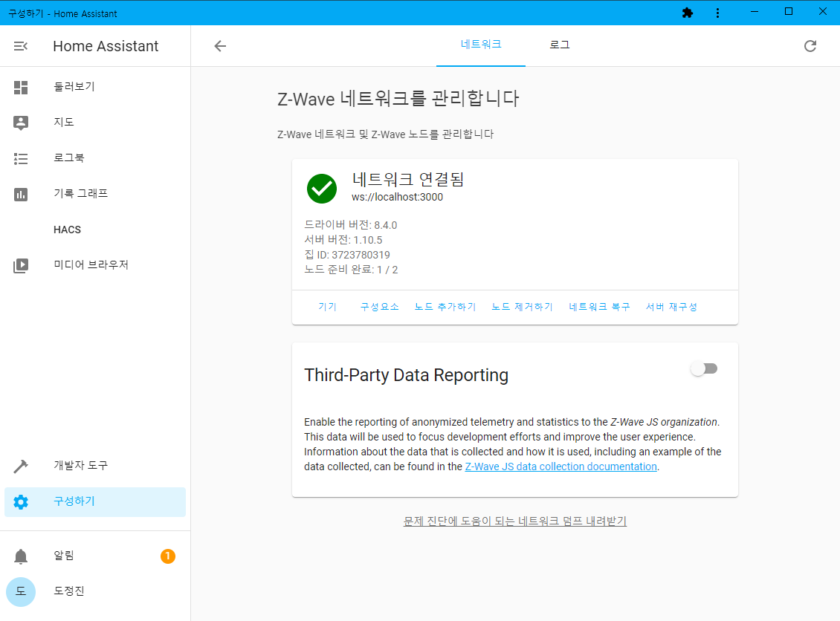The width and height of the screenshot is (840, 621).
Task: Go back with the arrow icon
Action: point(220,46)
